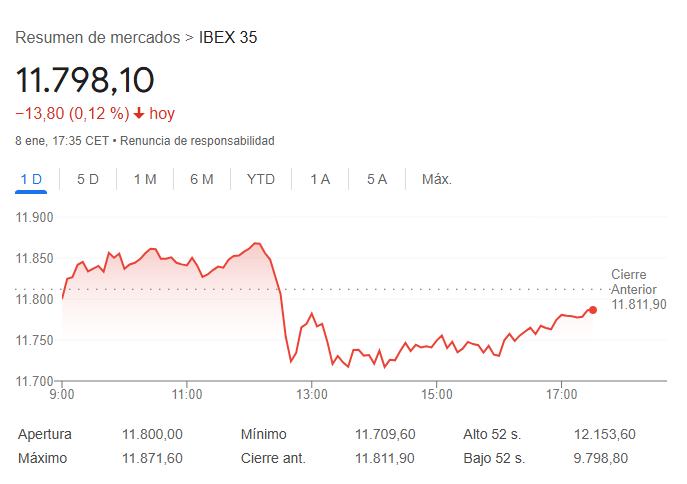Switch to the 1 A yearly tab
The height and width of the screenshot is (484, 687).
[320, 179]
